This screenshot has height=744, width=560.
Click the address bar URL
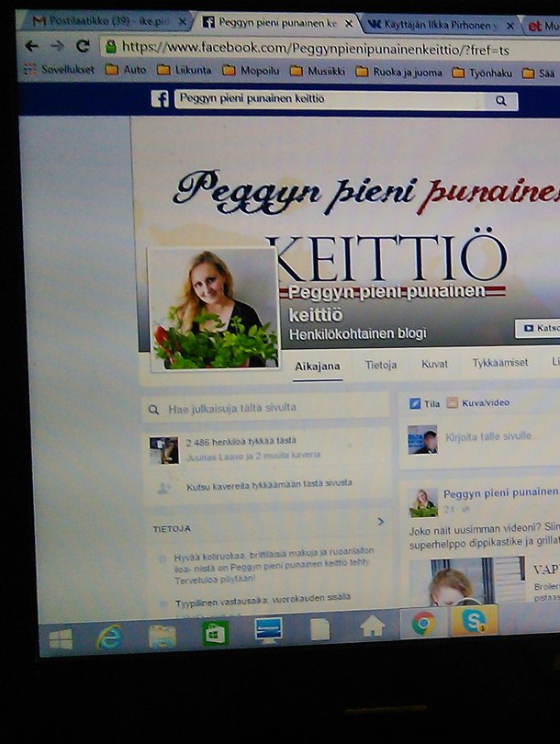pyautogui.click(x=315, y=49)
